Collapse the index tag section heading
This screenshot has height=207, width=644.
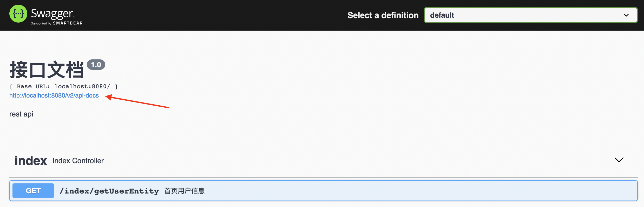coord(31,161)
